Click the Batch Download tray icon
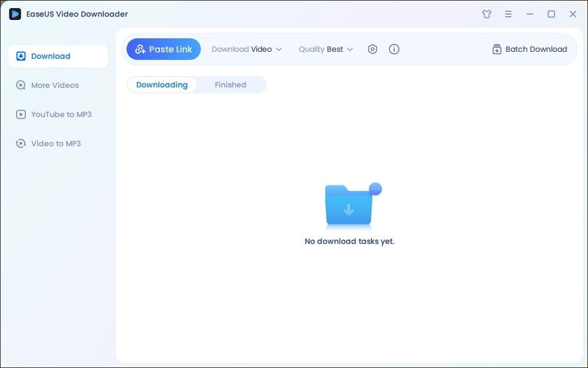Image resolution: width=588 pixels, height=368 pixels. 497,49
